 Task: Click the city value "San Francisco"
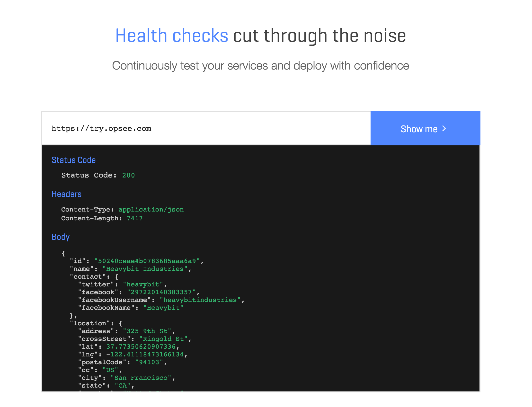(141, 378)
